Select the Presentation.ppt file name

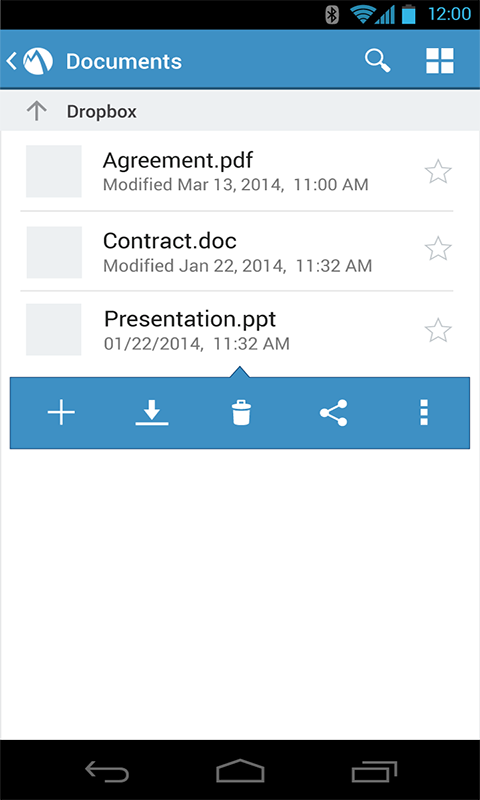tap(190, 319)
